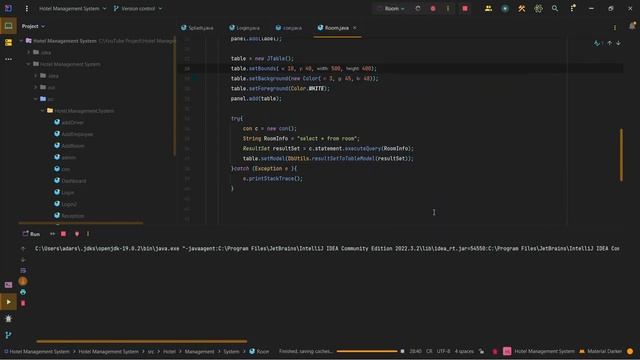Collapse the src folder in the project tree
This screenshot has width=640, height=360.
coord(36,99)
